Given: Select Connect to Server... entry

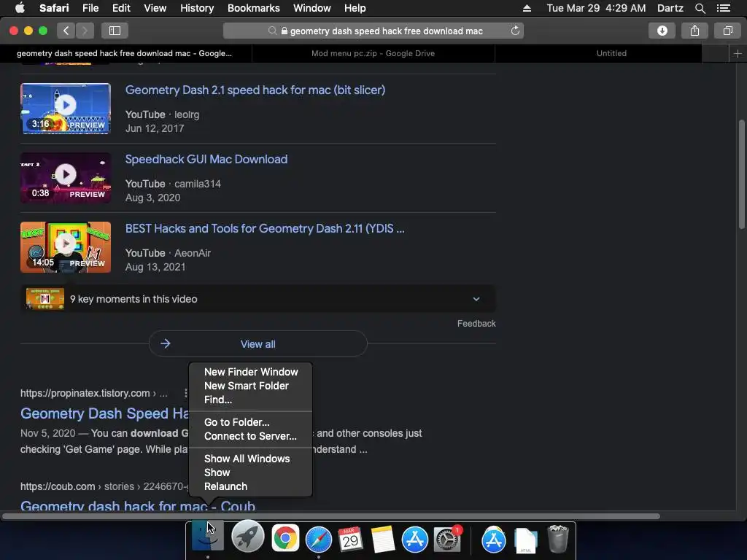Looking at the screenshot, I should (251, 436).
